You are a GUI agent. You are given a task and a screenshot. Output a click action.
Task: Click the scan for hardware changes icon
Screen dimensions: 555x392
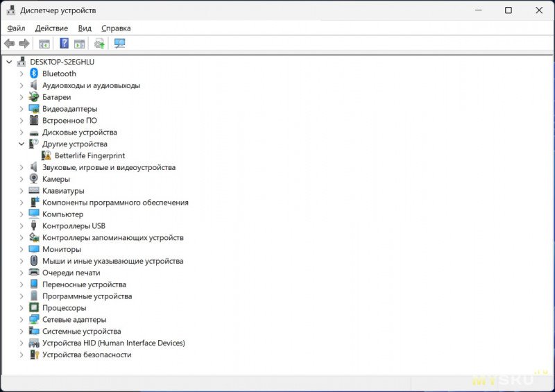(119, 44)
